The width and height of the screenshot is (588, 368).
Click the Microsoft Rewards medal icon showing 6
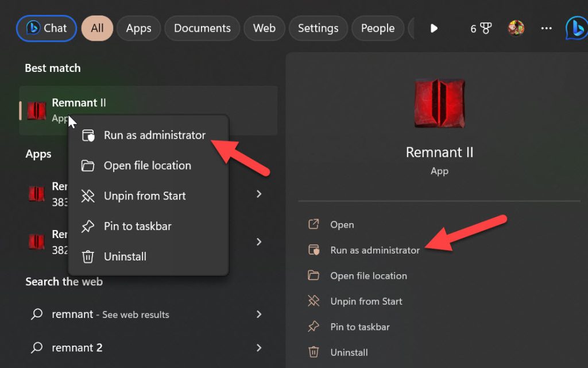[481, 28]
